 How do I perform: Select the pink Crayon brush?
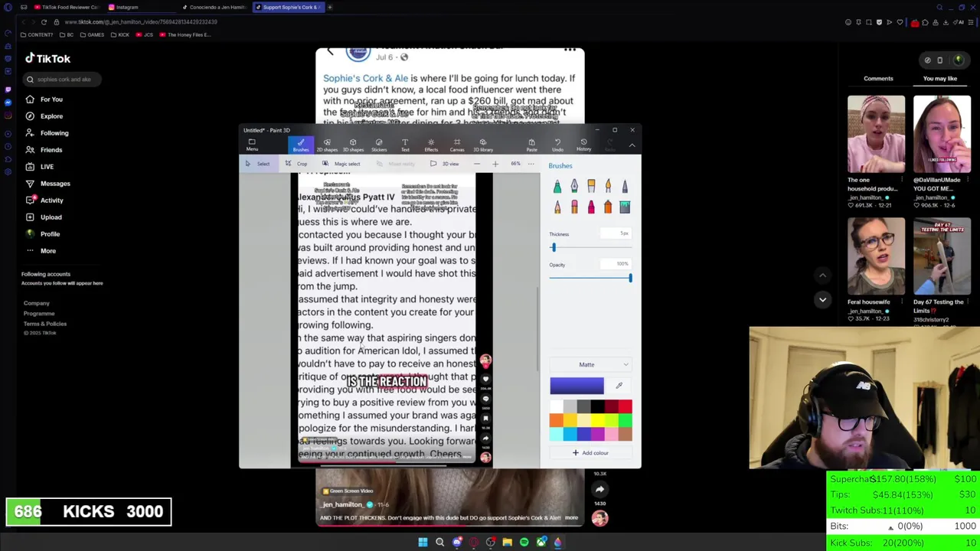(x=591, y=207)
